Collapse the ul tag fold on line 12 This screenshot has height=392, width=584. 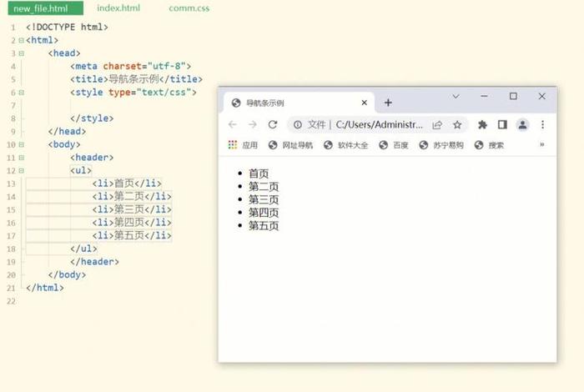tap(21, 170)
